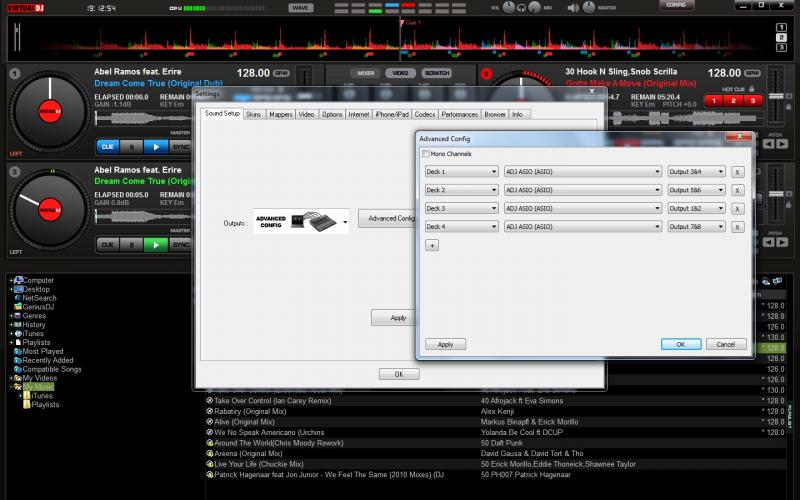The width and height of the screenshot is (800, 500).
Task: Play deck 1 with the blue play button
Action: tap(156, 147)
